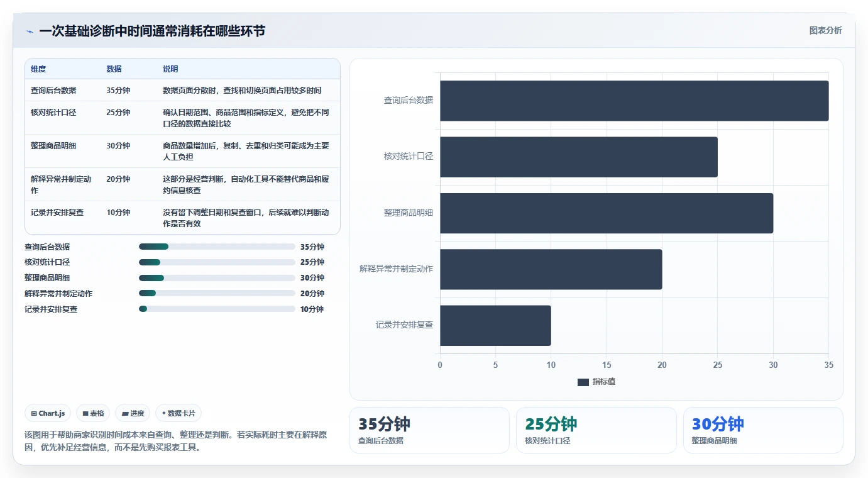Click the 整理商品明细 progress bar
Viewport: 868px width, 478px height.
(217, 278)
